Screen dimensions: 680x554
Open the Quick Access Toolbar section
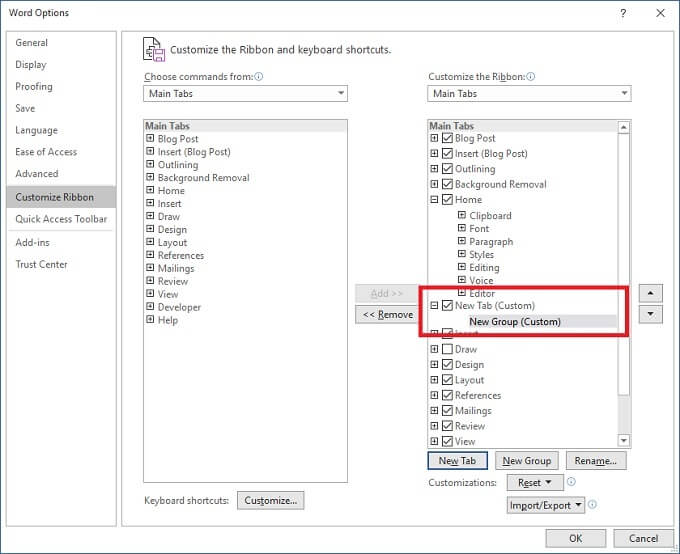(x=61, y=219)
